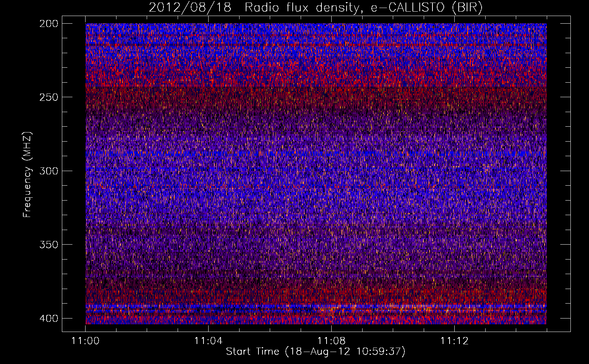Click the '300' frequency tick label
The width and height of the screenshot is (589, 364).
pyautogui.click(x=48, y=171)
